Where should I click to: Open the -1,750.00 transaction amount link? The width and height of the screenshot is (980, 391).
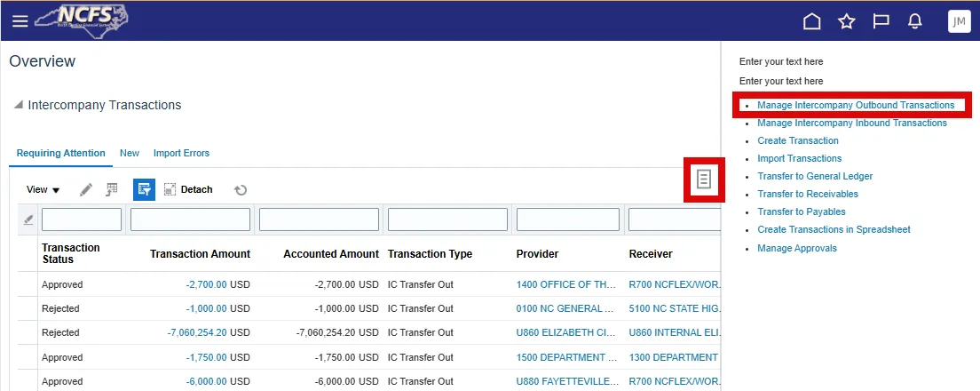pos(206,357)
